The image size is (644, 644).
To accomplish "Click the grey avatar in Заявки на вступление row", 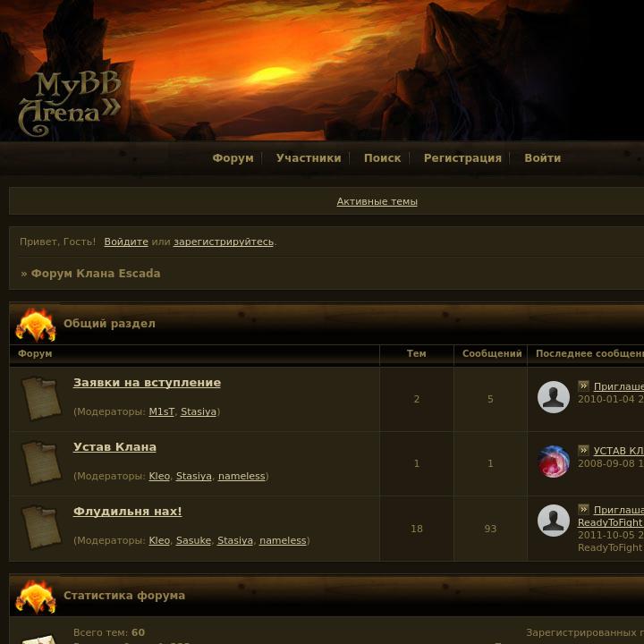I will click(554, 397).
